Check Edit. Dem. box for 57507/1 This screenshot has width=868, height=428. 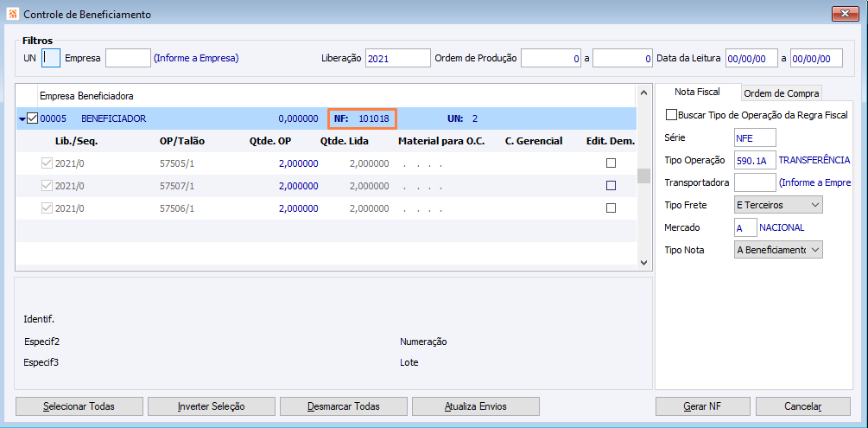[x=611, y=186]
